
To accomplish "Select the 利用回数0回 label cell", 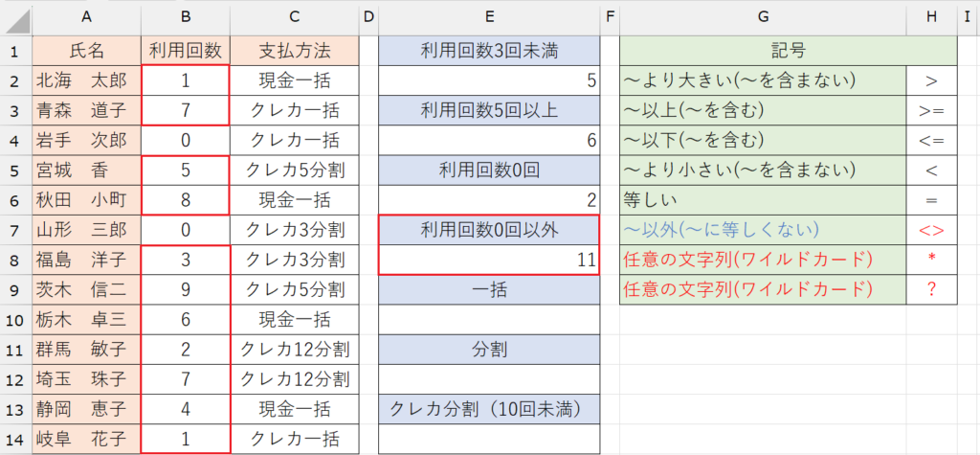I will click(x=489, y=171).
